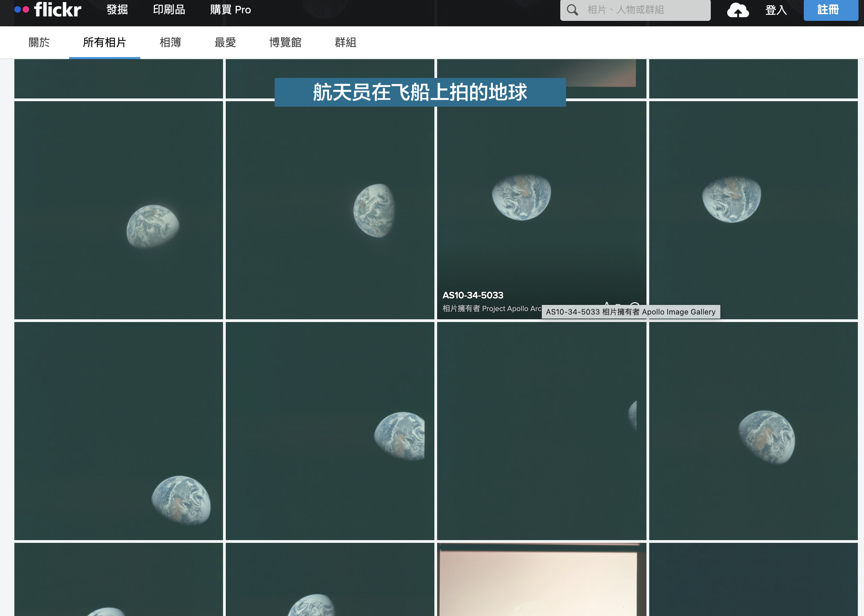Open the 印刷品 menu
The height and width of the screenshot is (616, 864).
point(169,10)
